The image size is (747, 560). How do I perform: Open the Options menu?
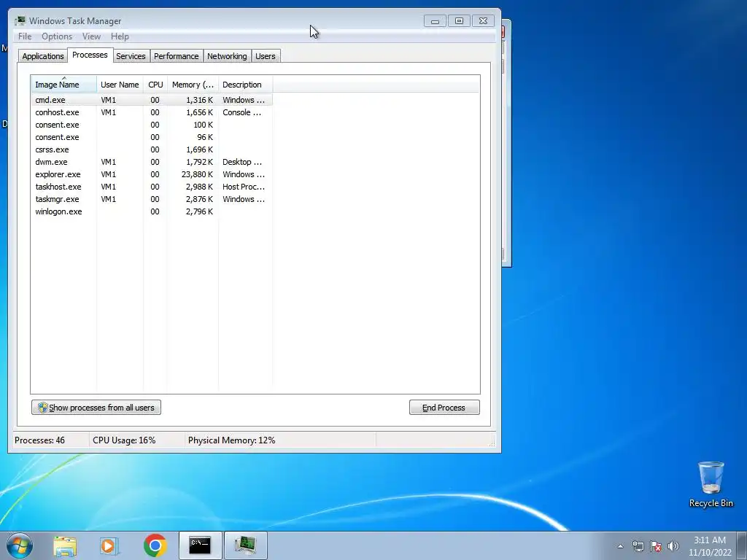57,36
